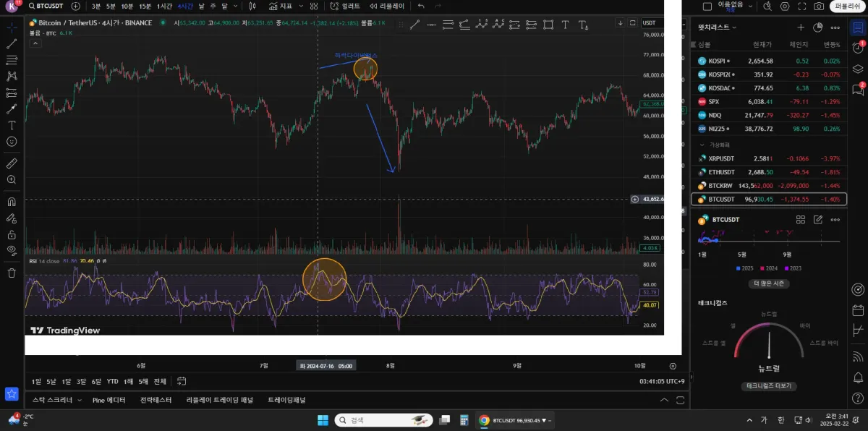868x431 pixels.
Task: Select the rectangle tool in floating drawing toolbar
Action: pos(548,24)
